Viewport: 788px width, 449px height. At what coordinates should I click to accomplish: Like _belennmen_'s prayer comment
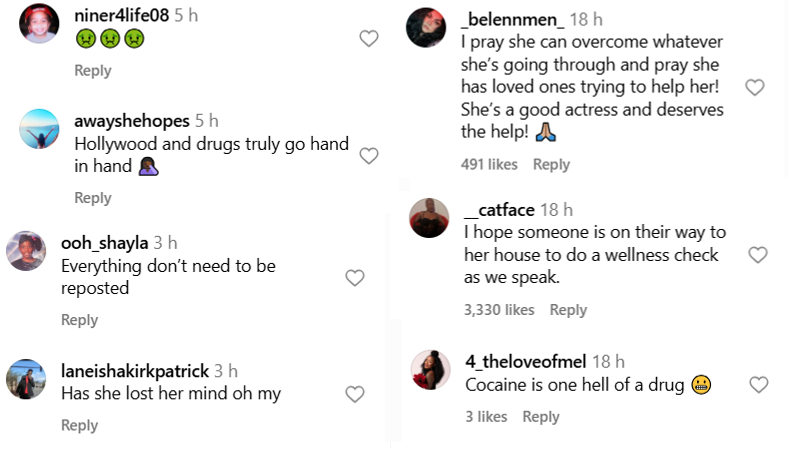[756, 88]
